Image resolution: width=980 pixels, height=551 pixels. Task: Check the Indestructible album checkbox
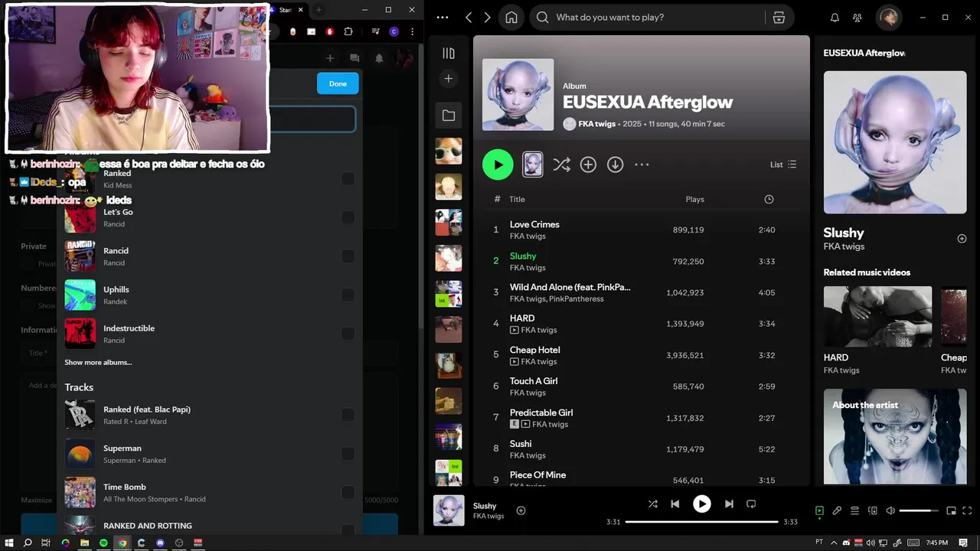(x=348, y=334)
